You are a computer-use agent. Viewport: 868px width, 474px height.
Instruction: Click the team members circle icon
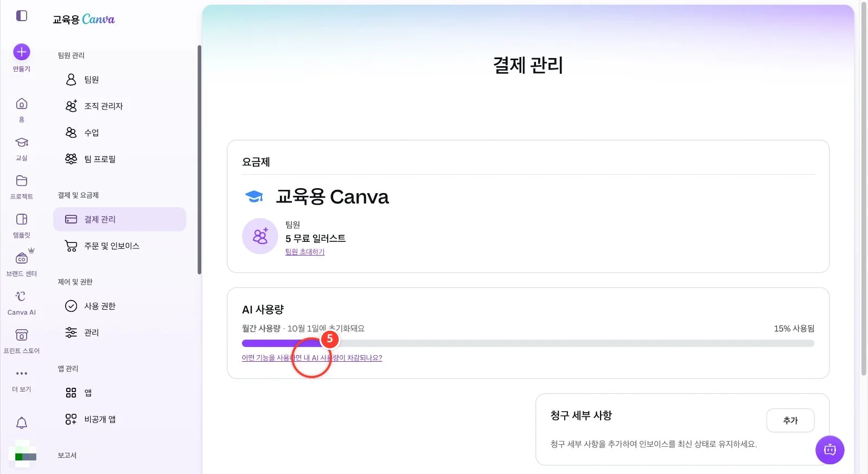coord(260,236)
